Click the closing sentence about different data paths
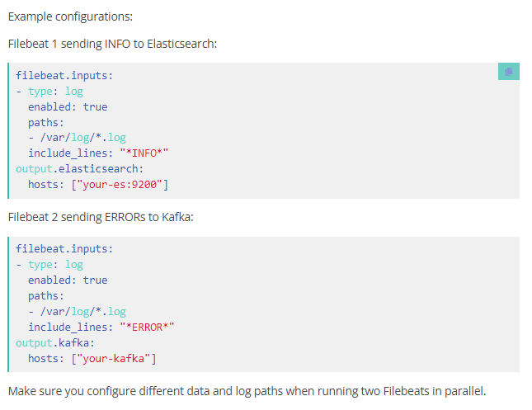The height and width of the screenshot is (410, 532). [247, 391]
